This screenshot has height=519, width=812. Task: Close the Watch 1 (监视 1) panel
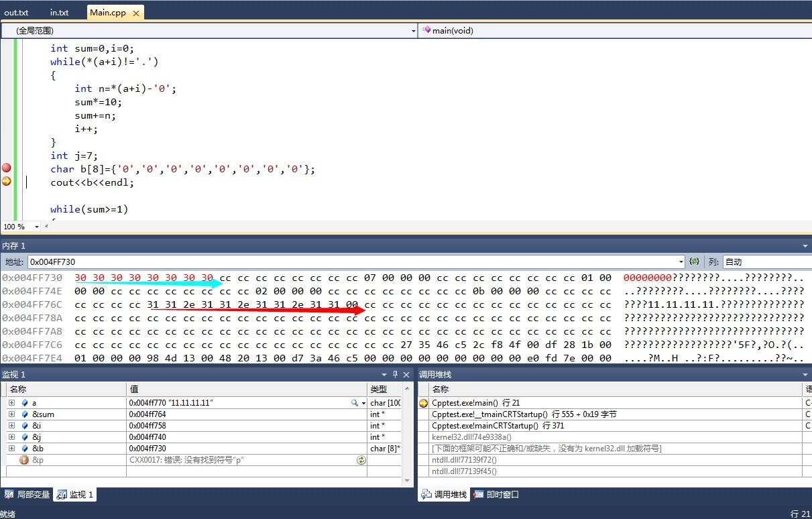406,375
